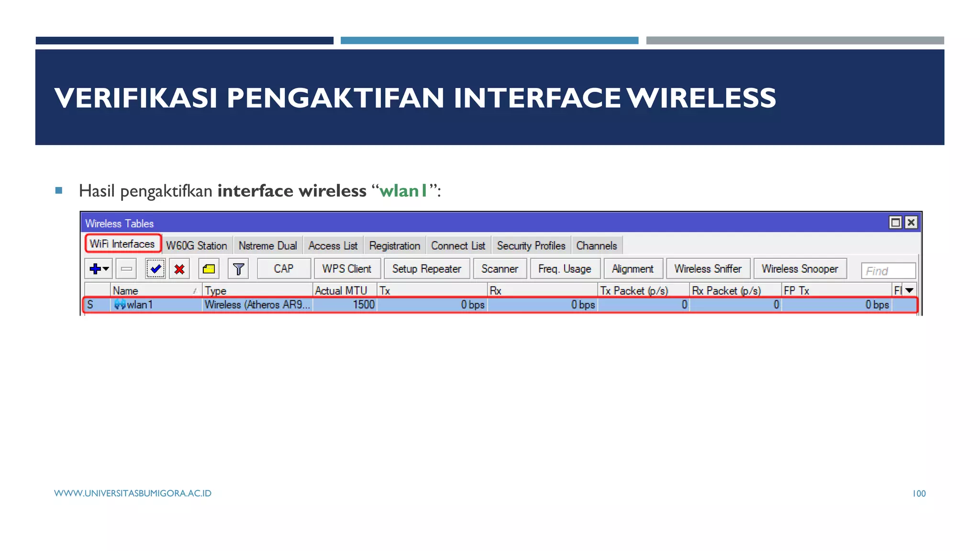Open the Registration tab
This screenshot has height=551, width=980.
(395, 246)
